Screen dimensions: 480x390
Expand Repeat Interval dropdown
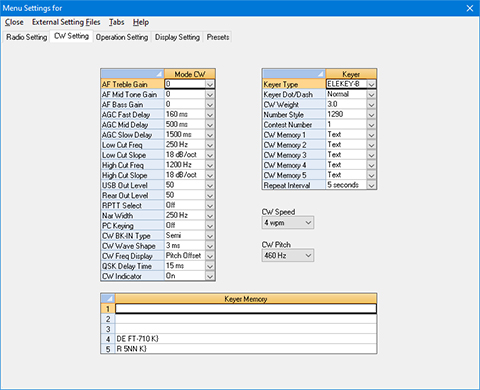[x=371, y=185]
